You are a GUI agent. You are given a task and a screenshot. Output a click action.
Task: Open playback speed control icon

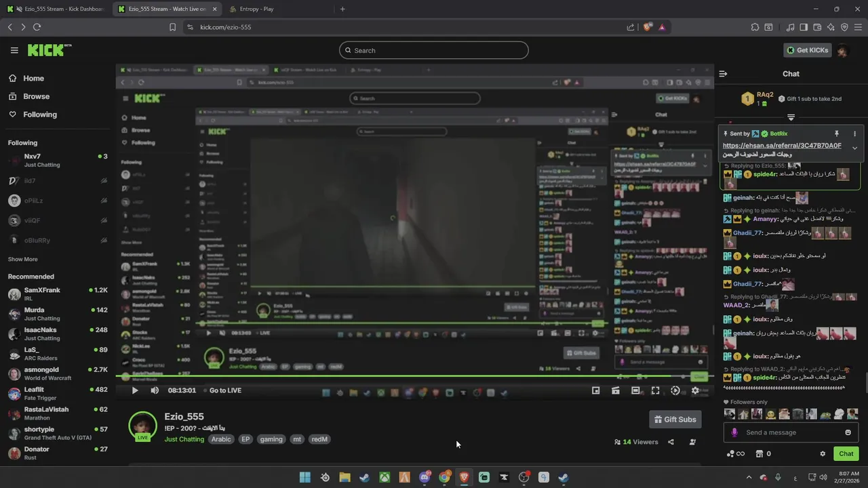click(675, 390)
